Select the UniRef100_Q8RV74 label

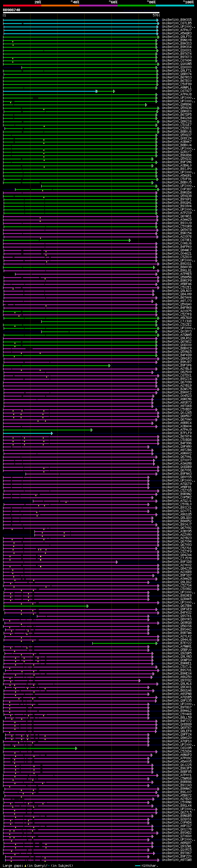coord(177,74)
